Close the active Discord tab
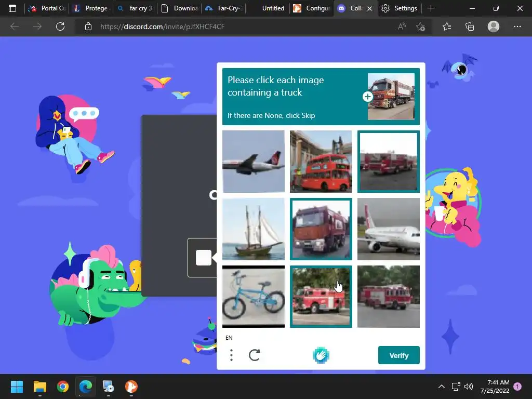The width and height of the screenshot is (532, 399). pyautogui.click(x=370, y=8)
